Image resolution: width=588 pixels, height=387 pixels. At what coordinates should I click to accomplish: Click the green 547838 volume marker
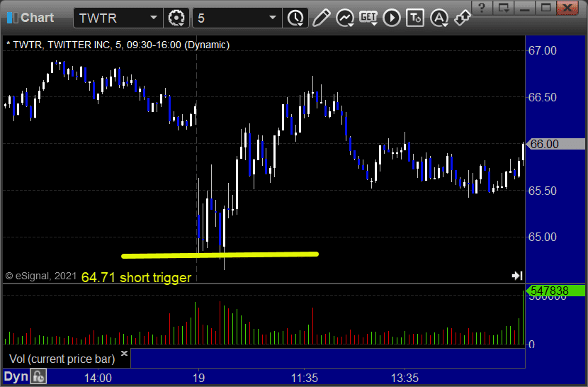coord(555,291)
